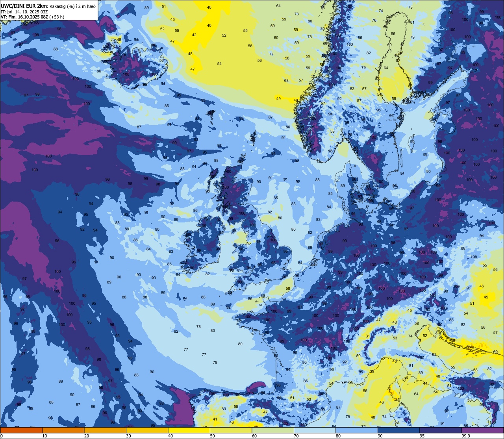The height and width of the screenshot is (439, 504).
Task: Click the 20–30 legend color segment
Action: coord(105,430)
